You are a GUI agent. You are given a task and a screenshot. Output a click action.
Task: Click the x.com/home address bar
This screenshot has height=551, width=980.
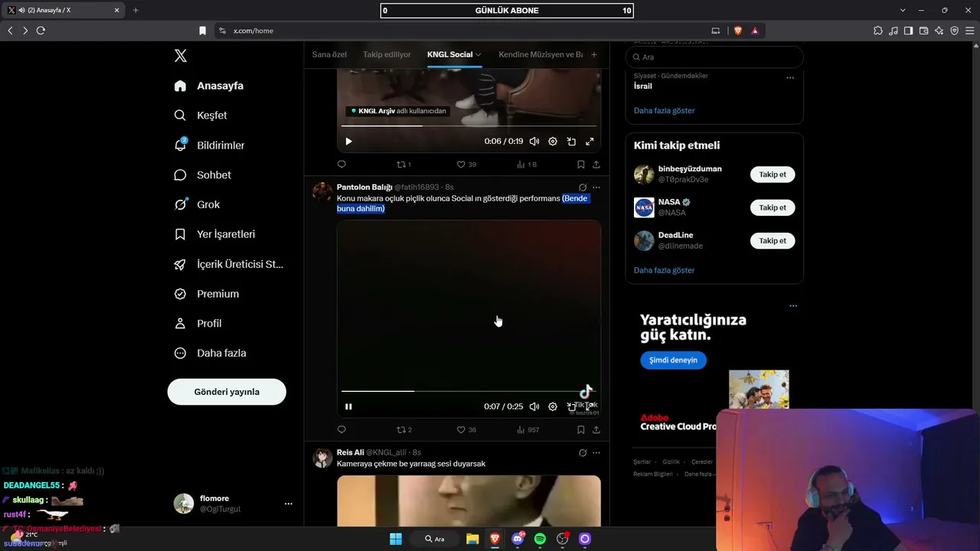(x=467, y=31)
